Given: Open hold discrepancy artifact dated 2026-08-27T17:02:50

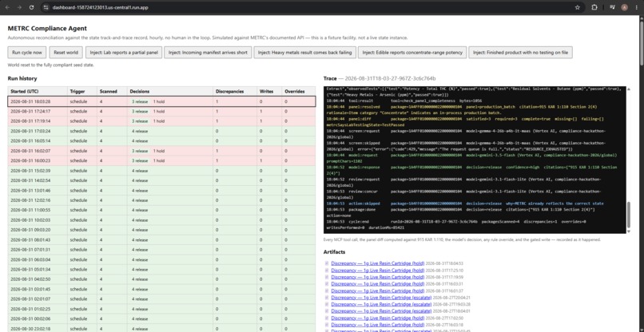Looking at the screenshot, I should pos(377,318).
